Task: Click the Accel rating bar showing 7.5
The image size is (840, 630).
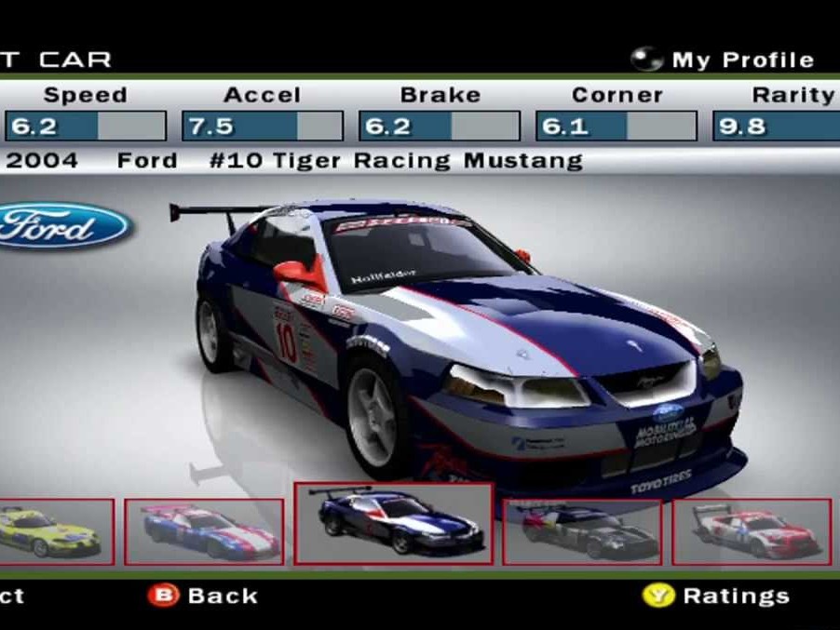Action: click(262, 126)
